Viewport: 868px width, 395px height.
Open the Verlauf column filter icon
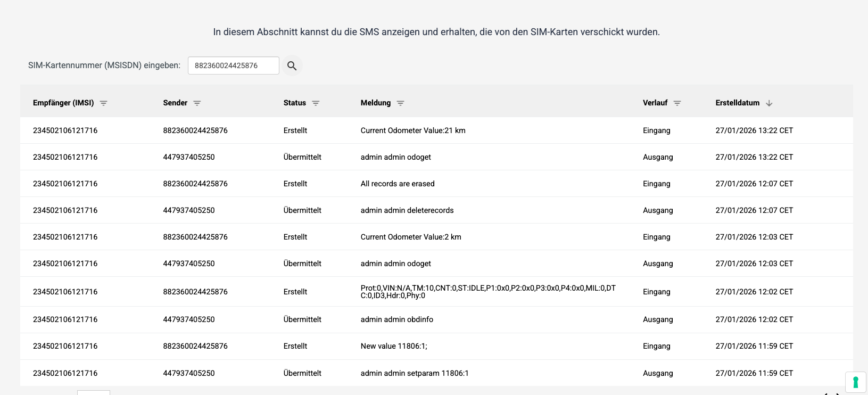tap(677, 103)
